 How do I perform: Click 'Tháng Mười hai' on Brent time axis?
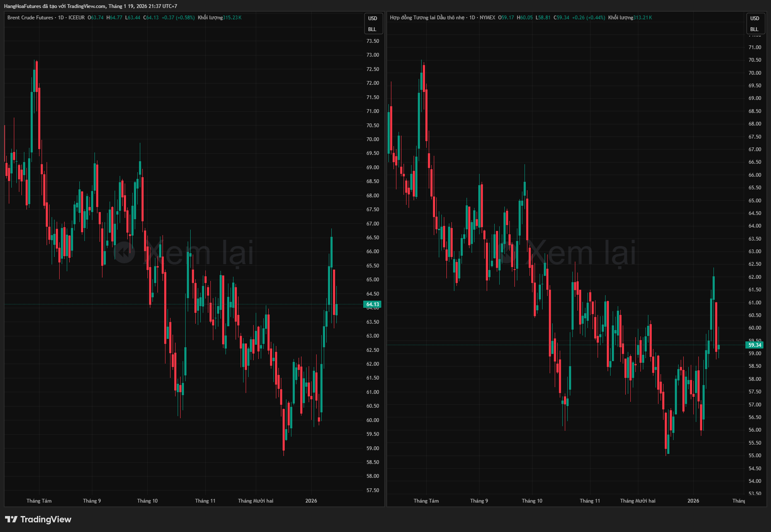(255, 501)
